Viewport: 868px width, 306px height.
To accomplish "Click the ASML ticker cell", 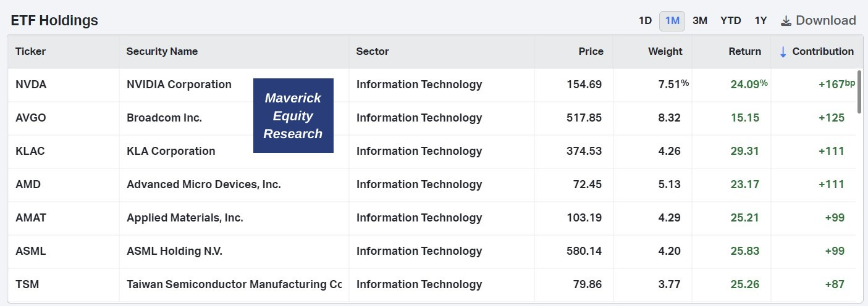I will tap(31, 251).
